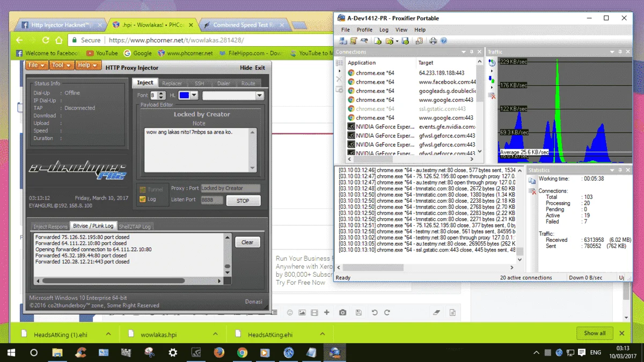The height and width of the screenshot is (362, 644).
Task: Open the File dropdown in HTTP Proxy Injector
Action: click(36, 65)
